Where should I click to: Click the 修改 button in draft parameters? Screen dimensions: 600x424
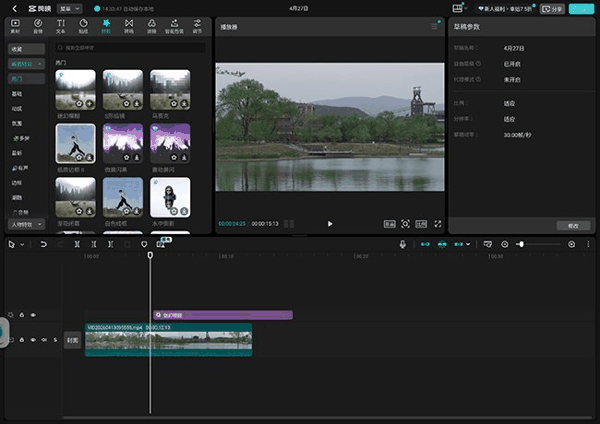point(573,225)
